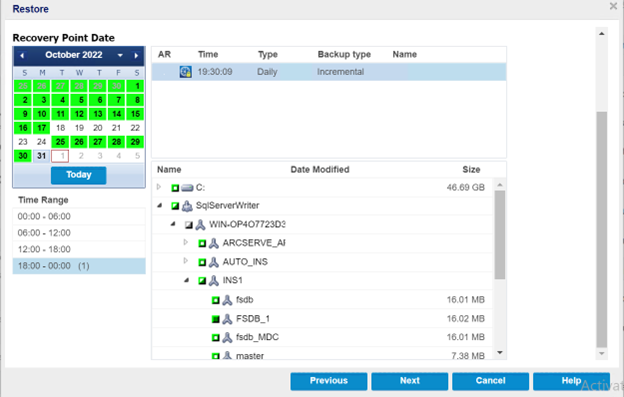Click file tree scroll down arrow
This screenshot has width=624, height=397.
(x=500, y=353)
